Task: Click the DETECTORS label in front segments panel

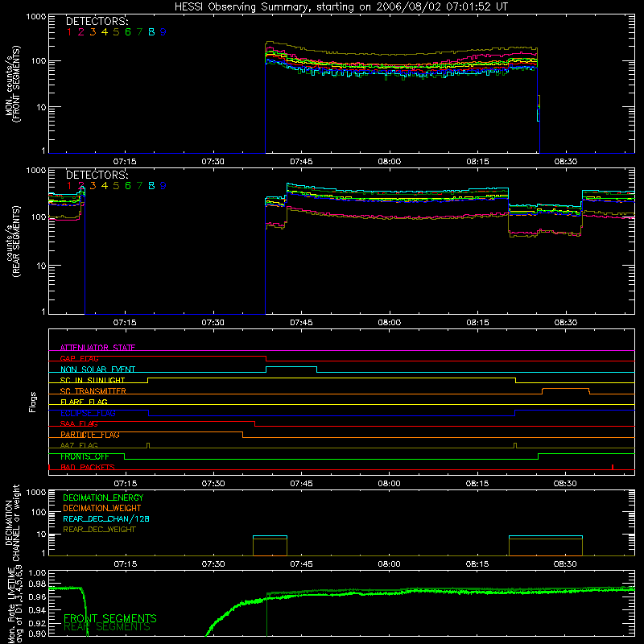Action: pos(97,22)
